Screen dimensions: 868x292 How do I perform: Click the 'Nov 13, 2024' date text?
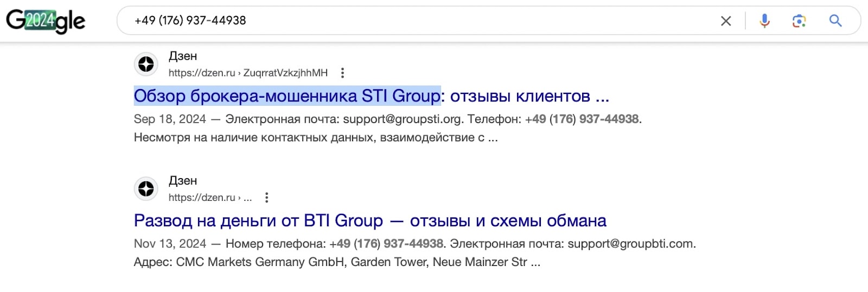(x=170, y=244)
